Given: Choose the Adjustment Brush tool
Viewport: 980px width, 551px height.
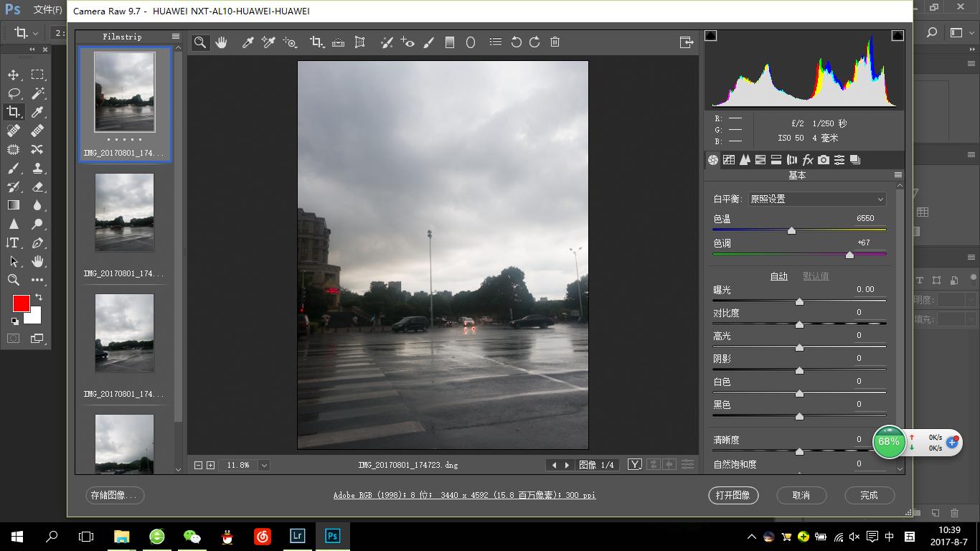Looking at the screenshot, I should (x=429, y=42).
